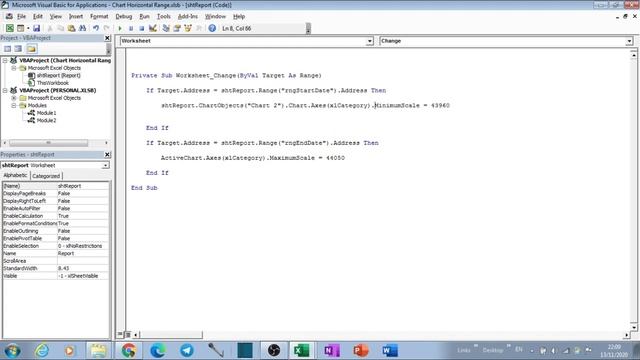This screenshot has width=640, height=360.
Task: Save the workbook with the disk icon
Action: 36,28
